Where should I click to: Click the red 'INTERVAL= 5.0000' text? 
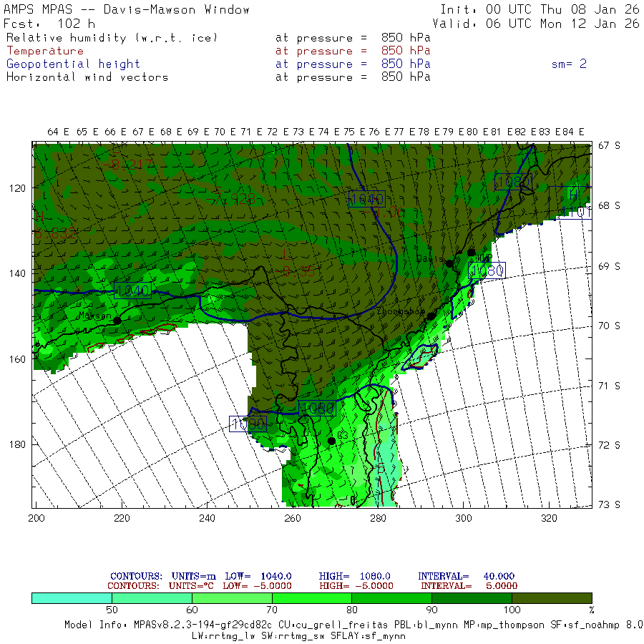(x=469, y=586)
